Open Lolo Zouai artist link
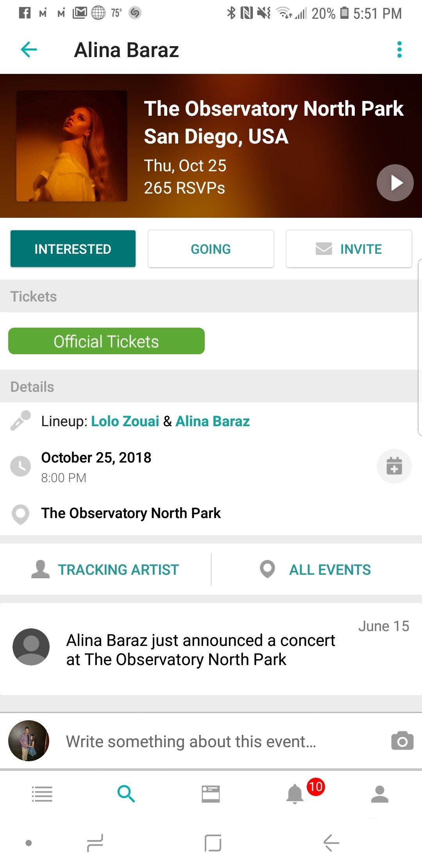 click(x=125, y=421)
